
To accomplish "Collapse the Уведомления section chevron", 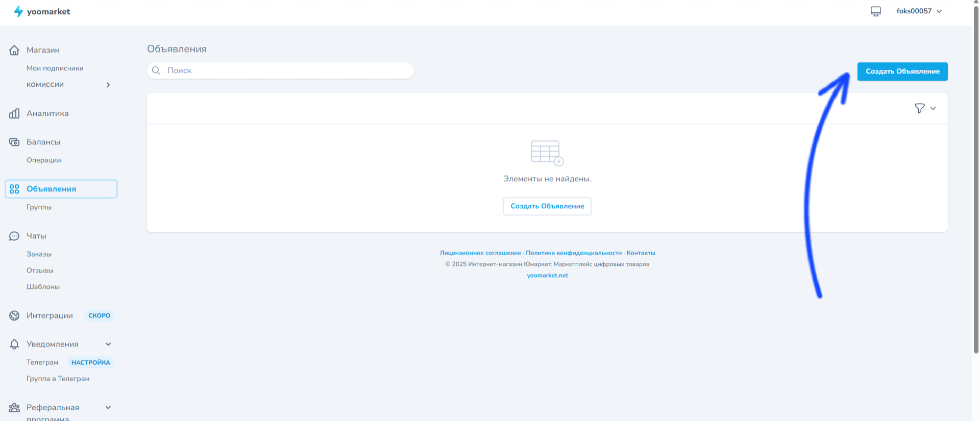I will [108, 344].
